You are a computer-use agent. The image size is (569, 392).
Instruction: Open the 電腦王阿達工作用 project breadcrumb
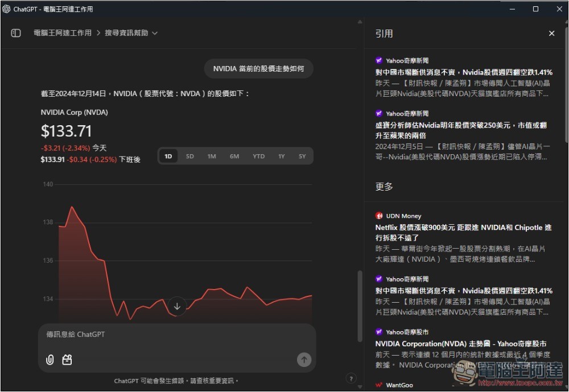pyautogui.click(x=63, y=33)
